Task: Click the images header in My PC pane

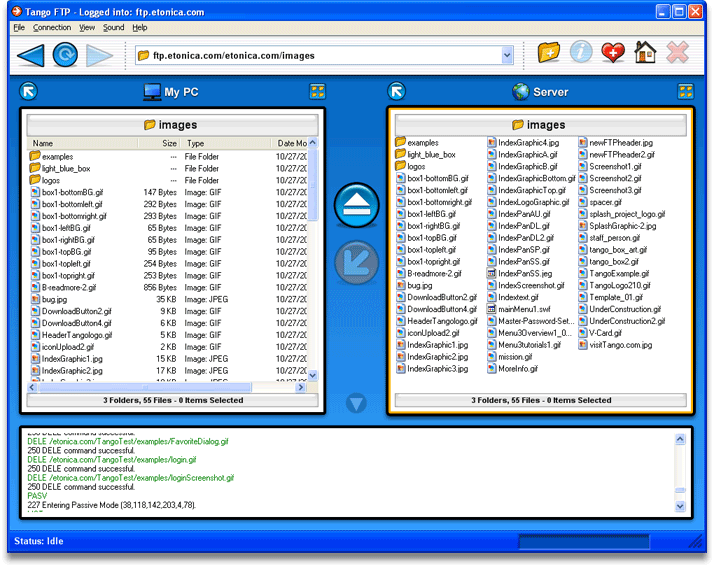Action: tap(172, 125)
